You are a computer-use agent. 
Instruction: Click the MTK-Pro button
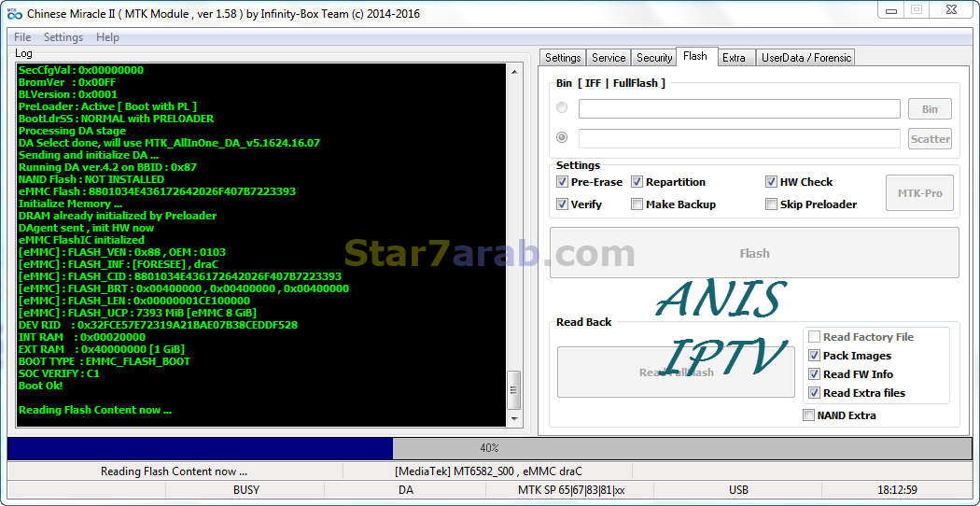[x=919, y=193]
